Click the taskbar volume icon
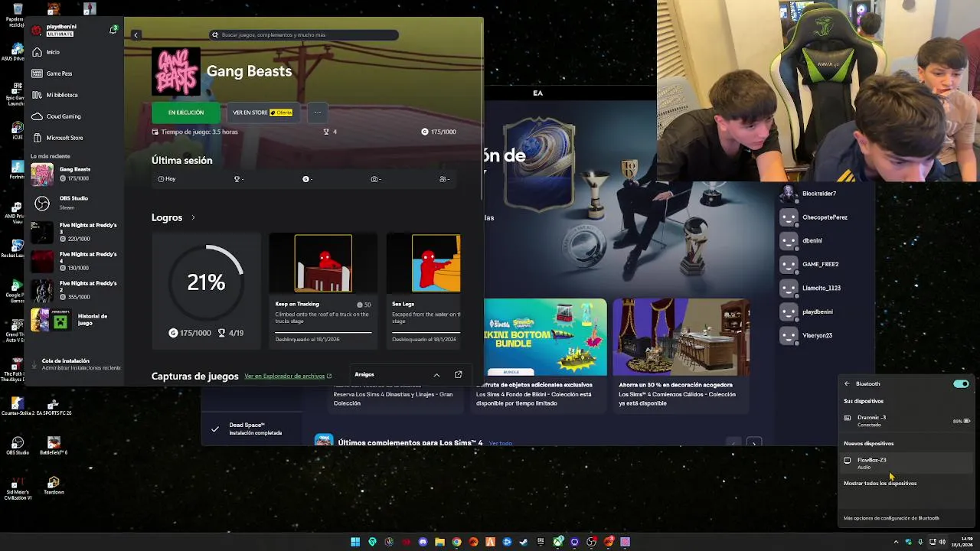This screenshot has width=980, height=551. (942, 542)
